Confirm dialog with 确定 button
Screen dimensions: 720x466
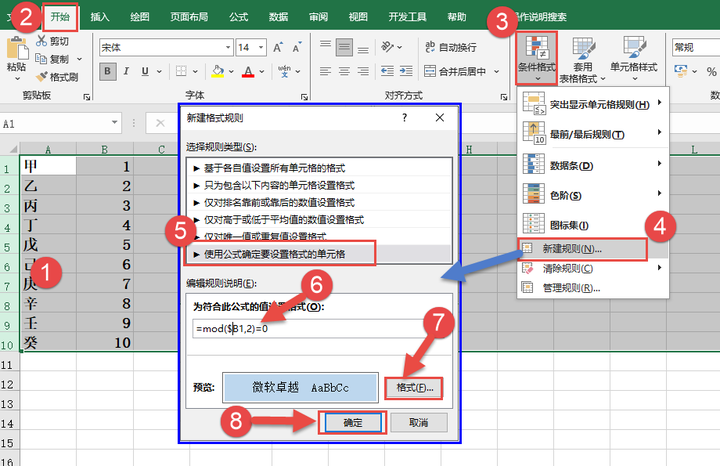[353, 422]
